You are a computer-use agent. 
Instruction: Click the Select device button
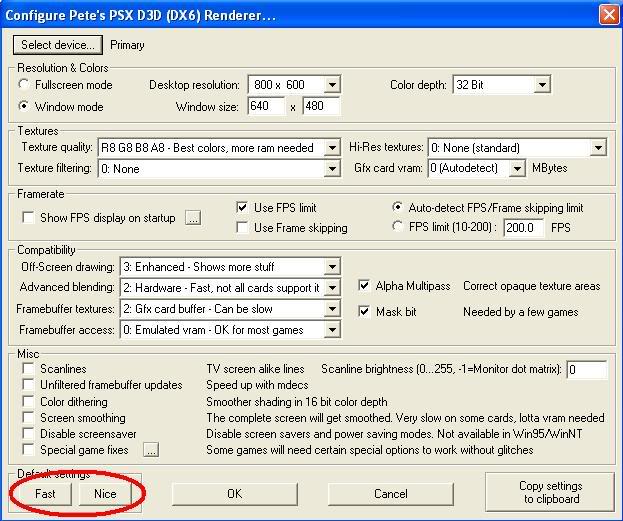coord(58,45)
